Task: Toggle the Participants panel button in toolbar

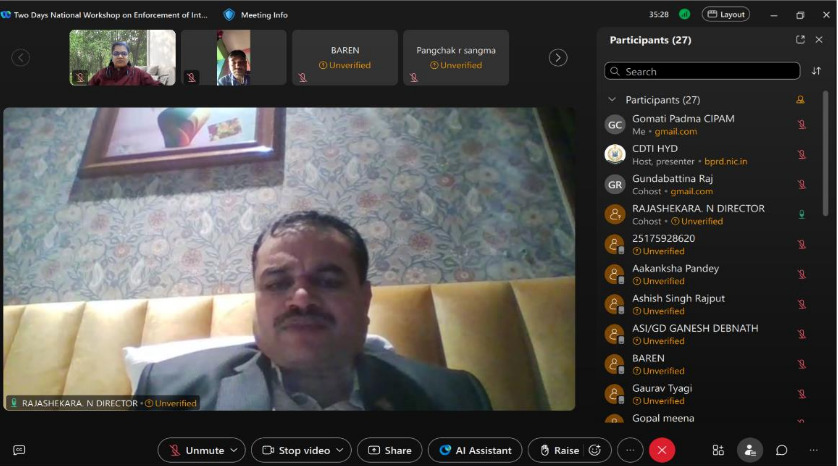Action: click(749, 450)
